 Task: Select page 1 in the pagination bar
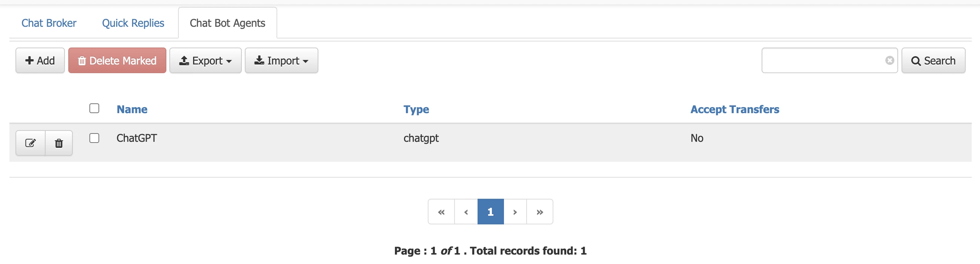[490, 212]
